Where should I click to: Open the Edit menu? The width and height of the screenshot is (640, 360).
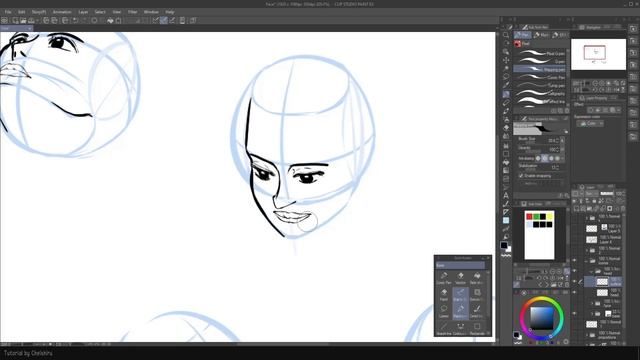point(22,12)
